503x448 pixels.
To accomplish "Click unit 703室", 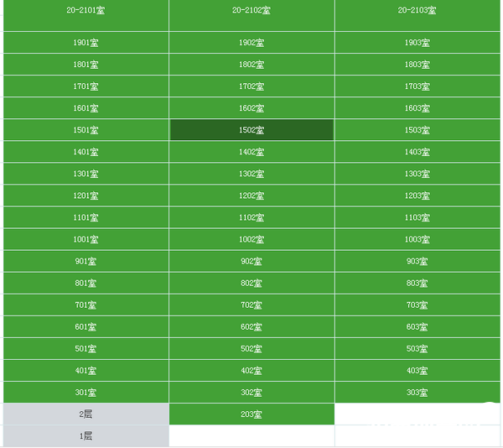I will (417, 305).
